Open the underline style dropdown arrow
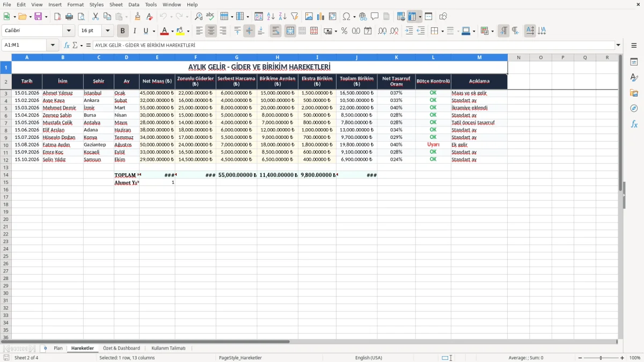The height and width of the screenshot is (362, 644). [153, 31]
